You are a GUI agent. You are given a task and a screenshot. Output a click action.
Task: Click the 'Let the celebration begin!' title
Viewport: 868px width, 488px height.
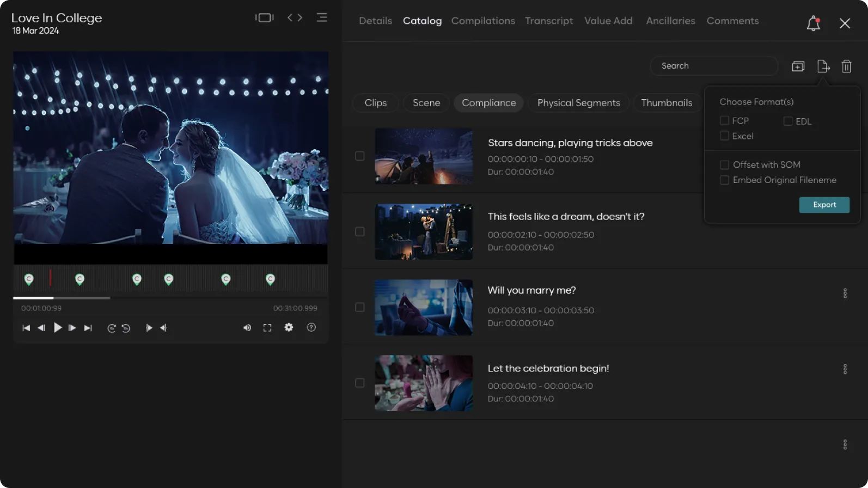[548, 369]
